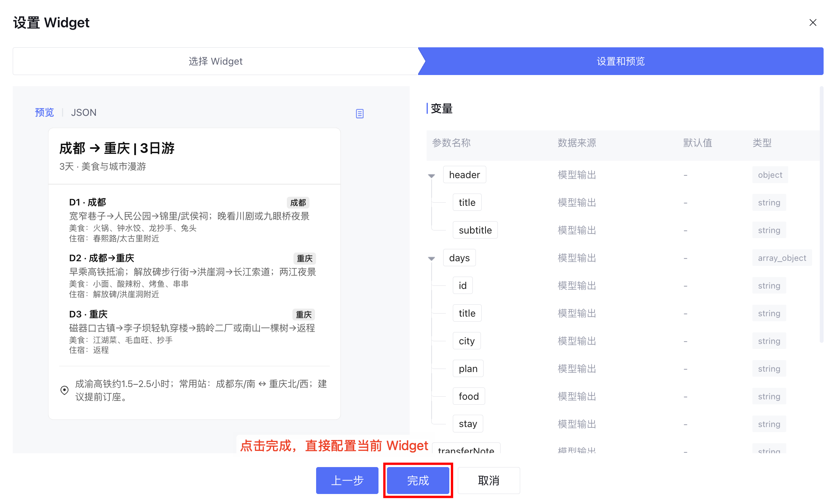Click the 取消 button
The image size is (834, 504).
[x=488, y=480]
